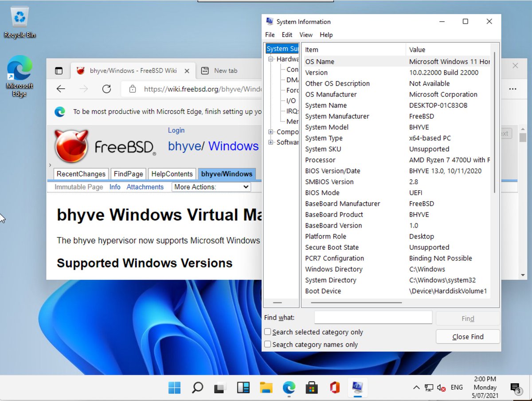Select the OS Name row
The height and width of the screenshot is (401, 532).
pyautogui.click(x=396, y=62)
